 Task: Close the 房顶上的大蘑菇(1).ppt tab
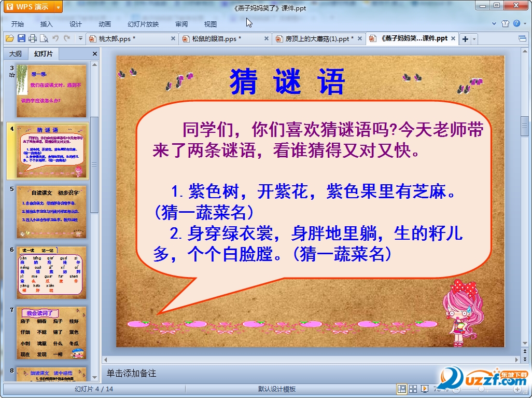[x=360, y=39]
